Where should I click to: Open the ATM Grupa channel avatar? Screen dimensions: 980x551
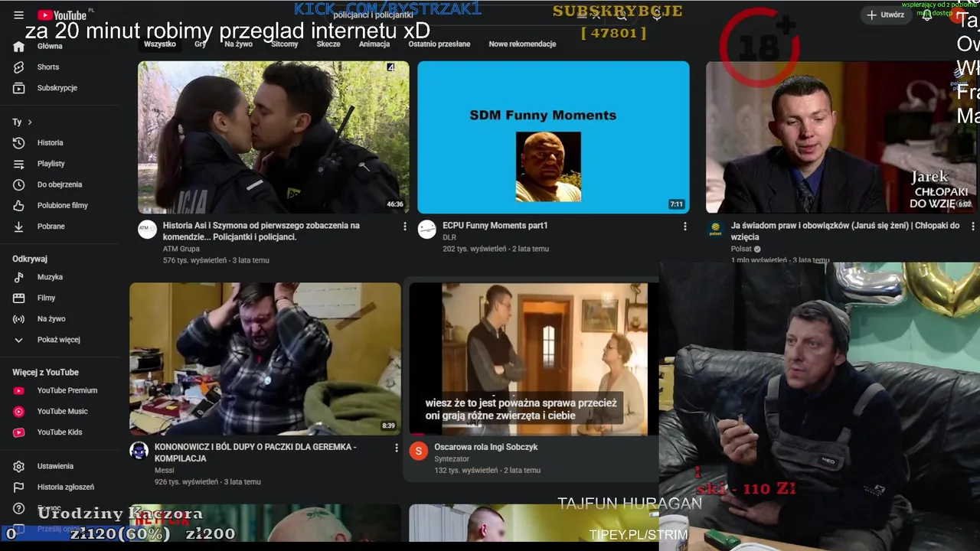pyautogui.click(x=147, y=230)
